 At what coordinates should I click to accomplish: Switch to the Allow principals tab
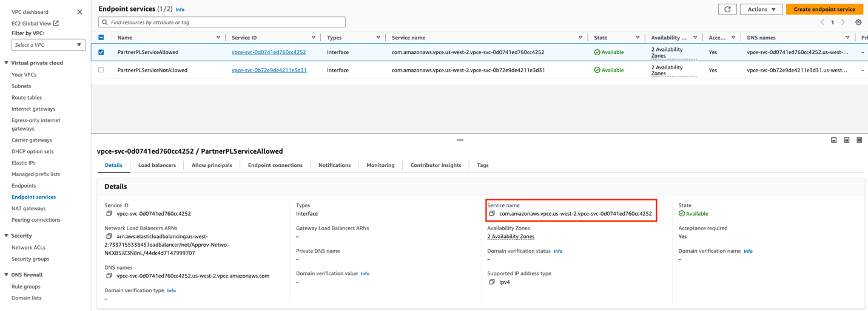(212, 165)
